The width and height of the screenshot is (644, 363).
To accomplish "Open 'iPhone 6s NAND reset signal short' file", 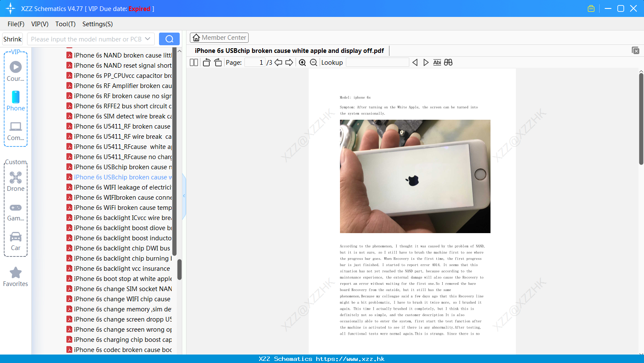I will point(119,66).
